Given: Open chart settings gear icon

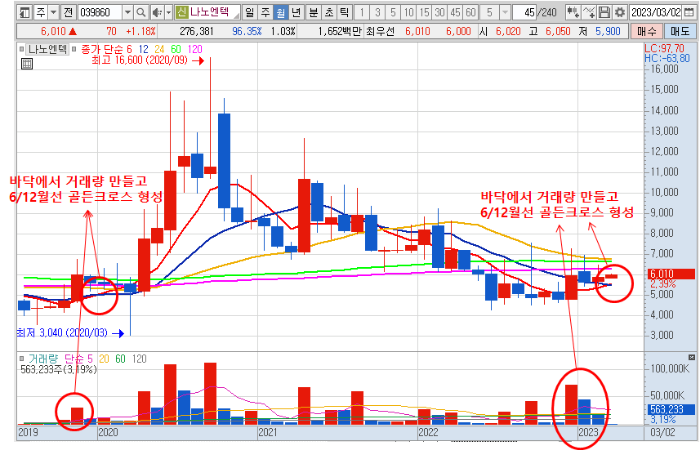Looking at the screenshot, I should [619, 12].
